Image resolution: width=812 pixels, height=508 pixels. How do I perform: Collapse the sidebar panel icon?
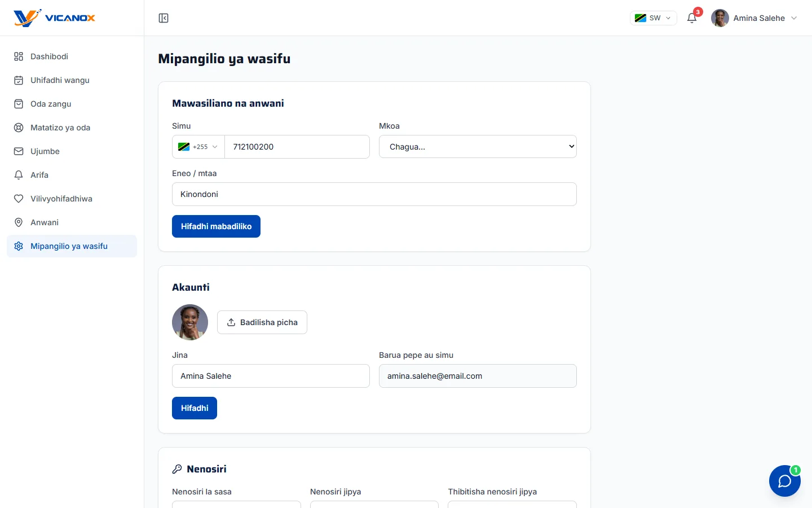coord(164,18)
